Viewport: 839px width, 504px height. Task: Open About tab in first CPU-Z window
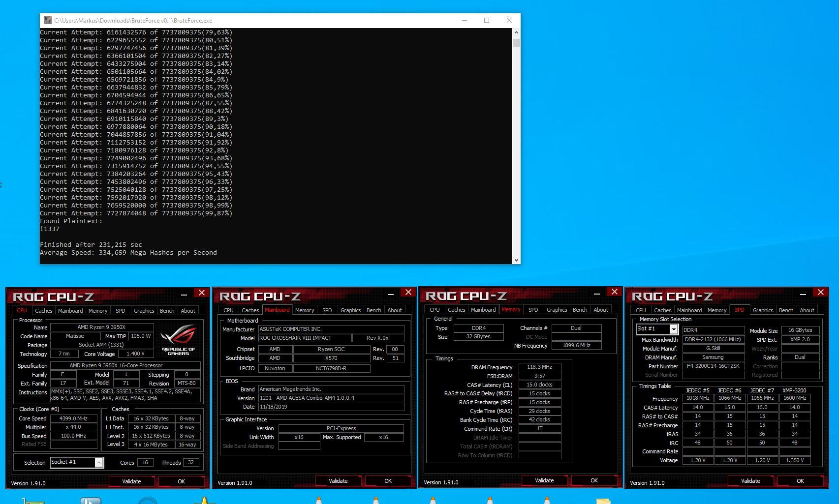pos(188,311)
